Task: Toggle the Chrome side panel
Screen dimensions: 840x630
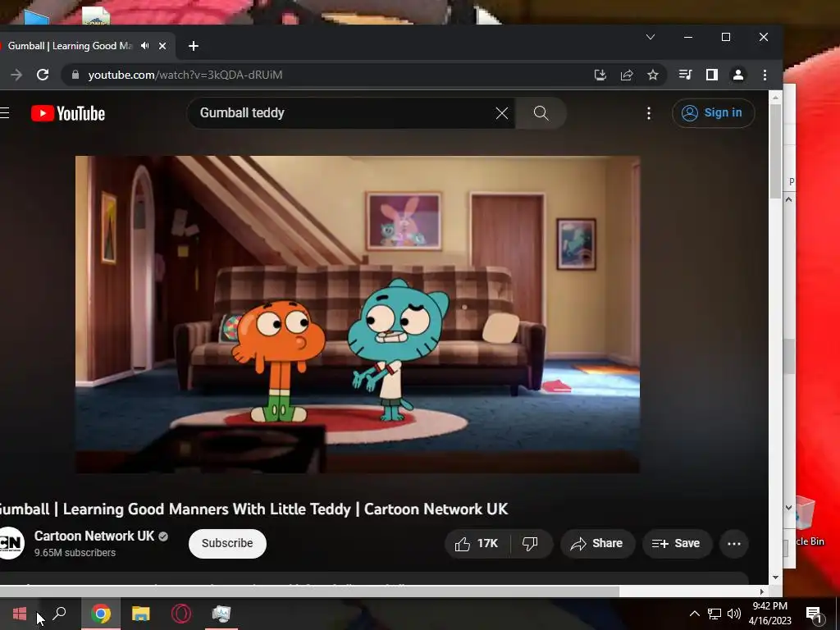Action: 711,75
